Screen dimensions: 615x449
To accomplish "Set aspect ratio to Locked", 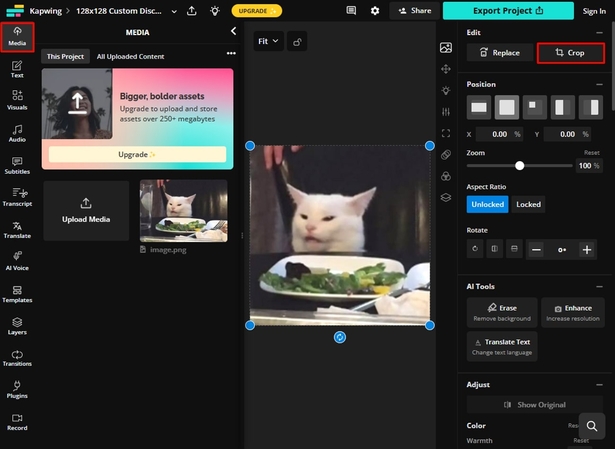I will 528,204.
